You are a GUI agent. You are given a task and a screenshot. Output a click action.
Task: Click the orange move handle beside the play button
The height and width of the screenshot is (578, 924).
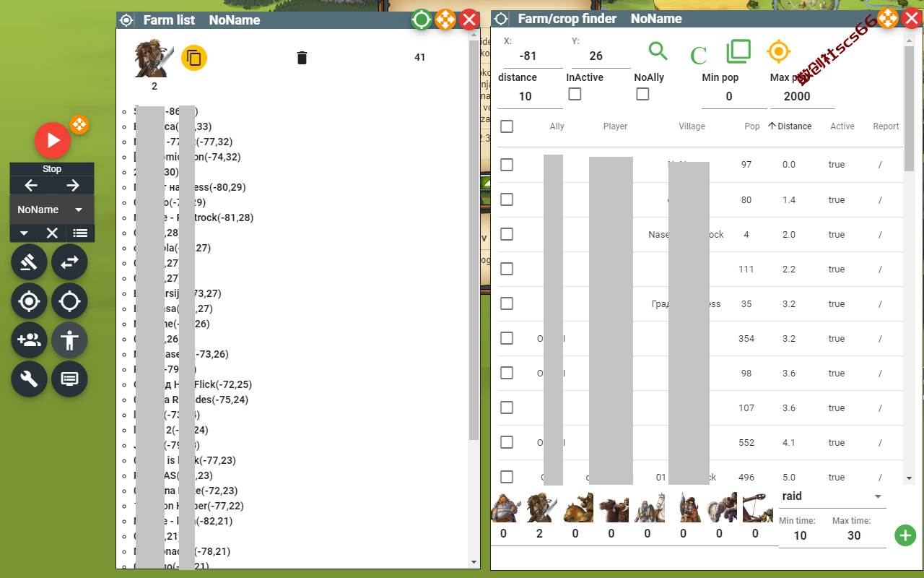pos(79,125)
